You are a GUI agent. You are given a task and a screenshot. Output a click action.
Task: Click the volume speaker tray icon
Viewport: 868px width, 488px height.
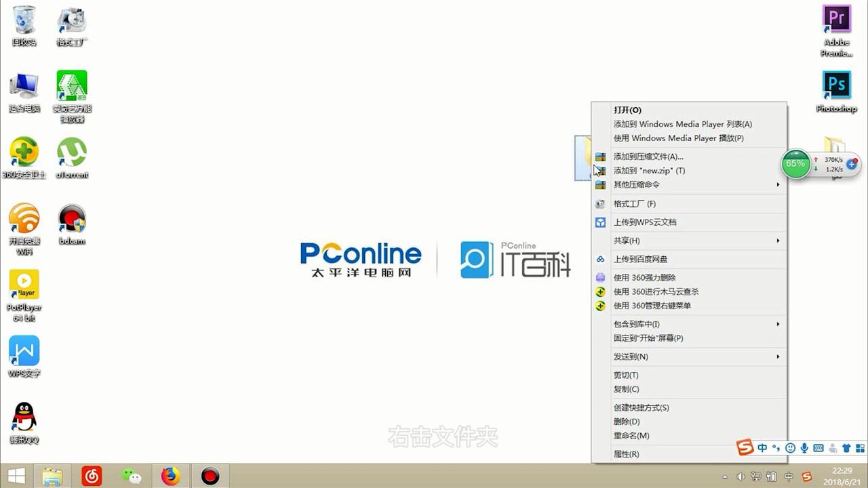pos(741,476)
